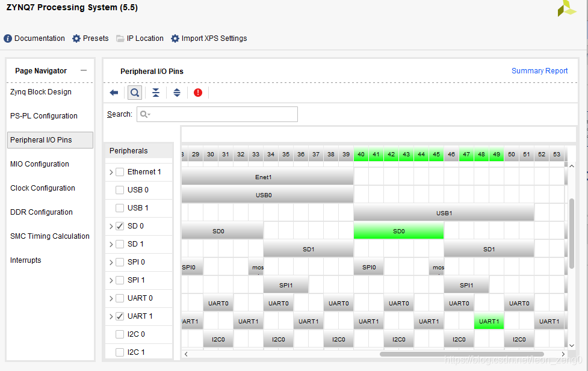Screen dimensions: 588x371
Task: Select the green SD0 pin block
Action: (x=398, y=231)
